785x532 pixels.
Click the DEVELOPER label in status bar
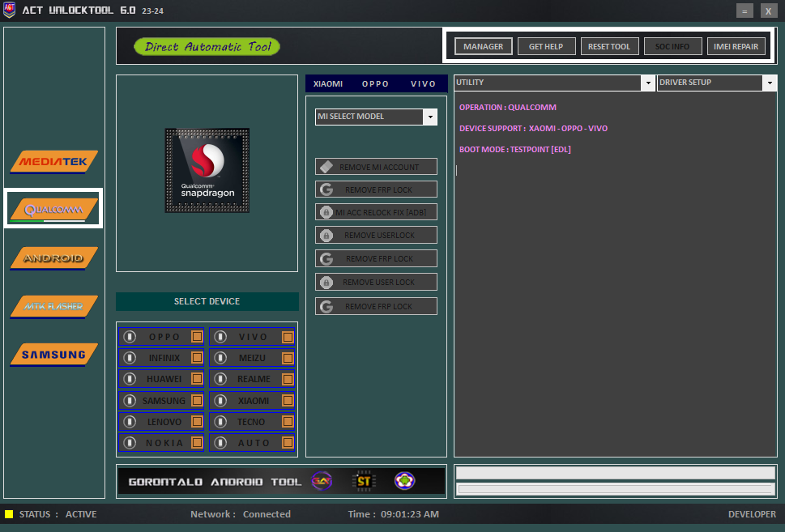[752, 514]
